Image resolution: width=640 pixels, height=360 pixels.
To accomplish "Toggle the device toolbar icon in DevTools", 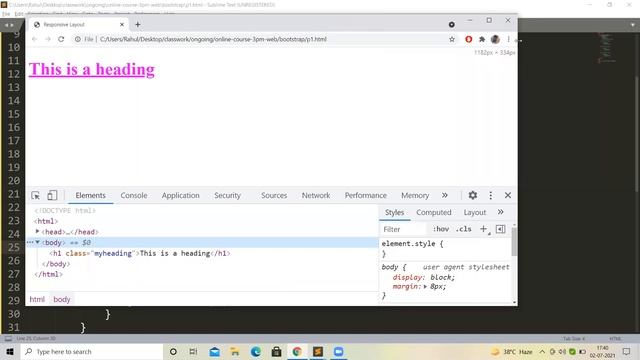I will [x=52, y=196].
